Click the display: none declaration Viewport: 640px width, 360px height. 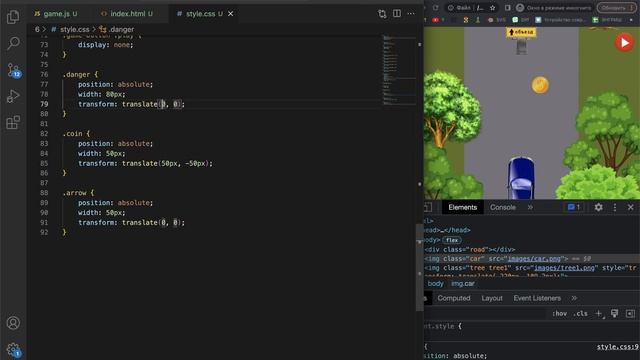coord(106,45)
